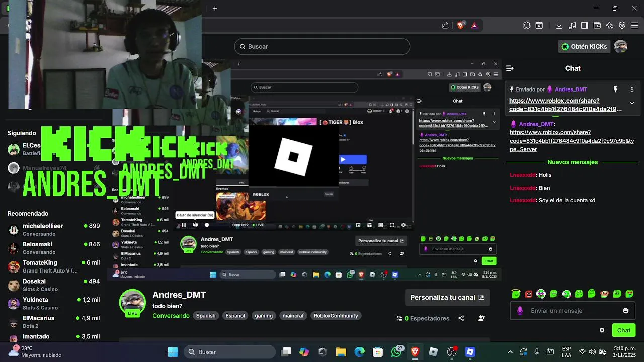Click the share icon beside Espectadores

[461, 318]
